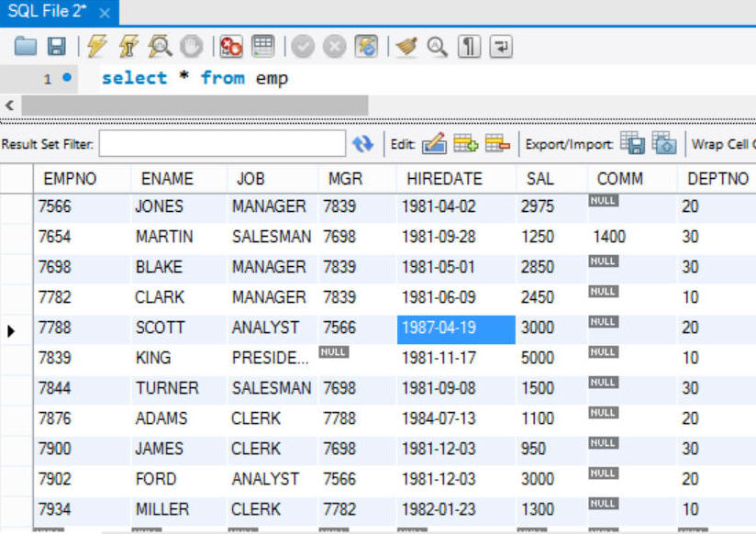Import records from an external file
Viewport: 756px width, 534px height.
(664, 143)
